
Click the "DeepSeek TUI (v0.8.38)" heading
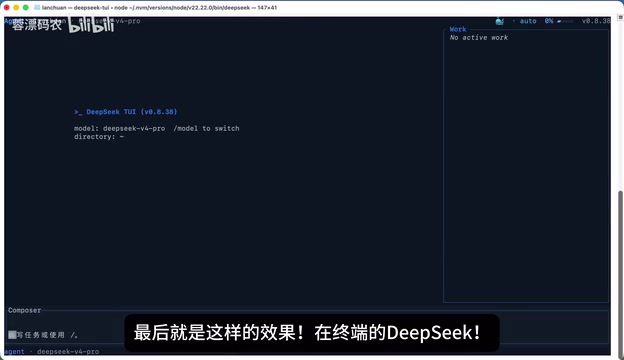[132, 112]
